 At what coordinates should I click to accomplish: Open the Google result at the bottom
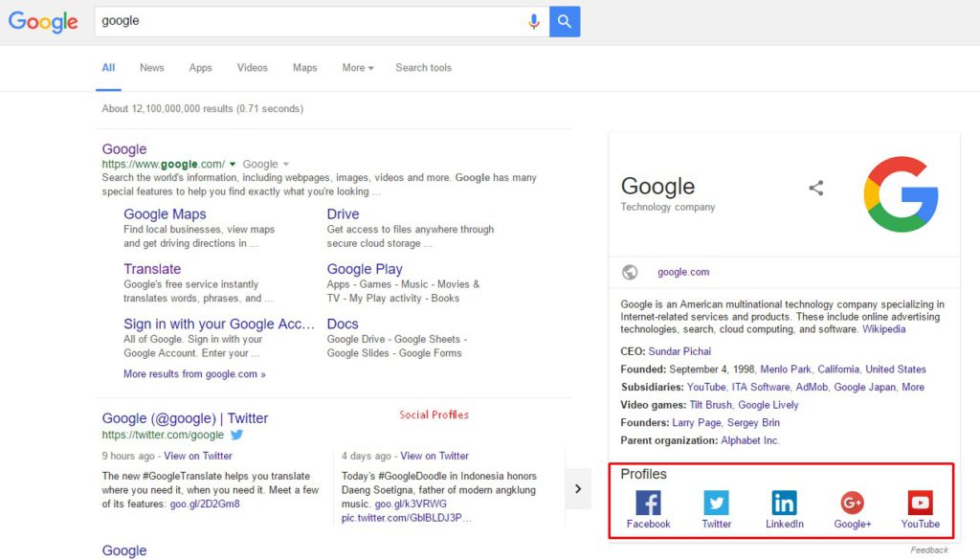tap(124, 550)
